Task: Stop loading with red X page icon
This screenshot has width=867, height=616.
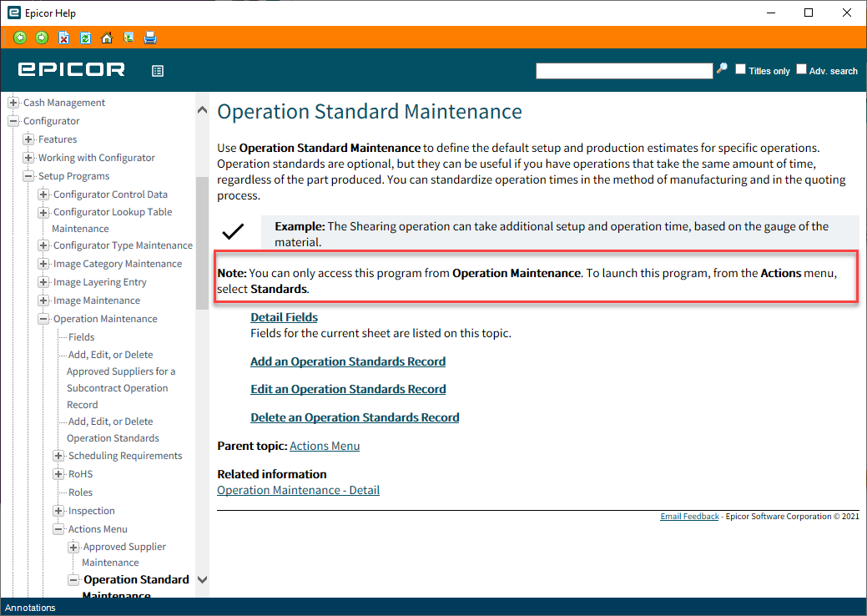Action: (x=63, y=38)
